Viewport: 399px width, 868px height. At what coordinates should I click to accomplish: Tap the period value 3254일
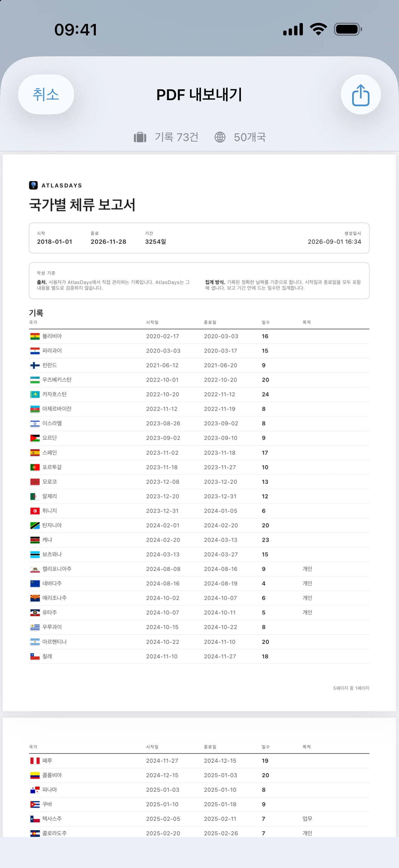155,242
